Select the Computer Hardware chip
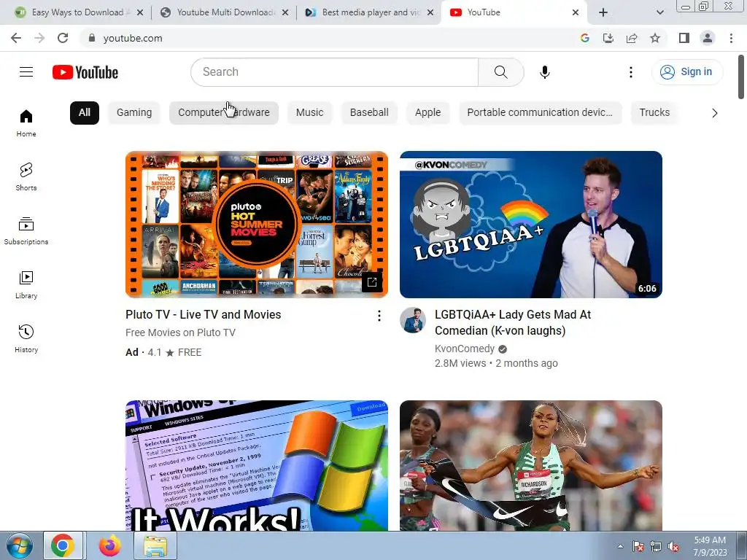The image size is (747, 560). (223, 113)
